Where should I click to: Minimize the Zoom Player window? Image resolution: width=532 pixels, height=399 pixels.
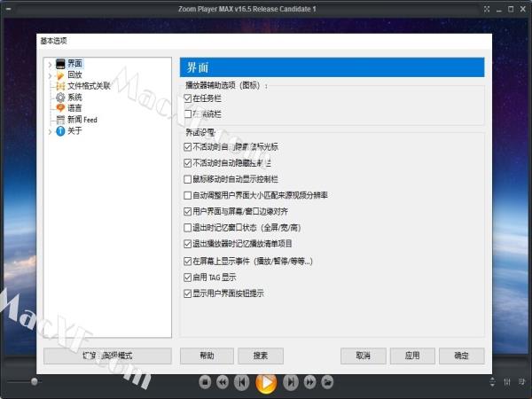498,10
